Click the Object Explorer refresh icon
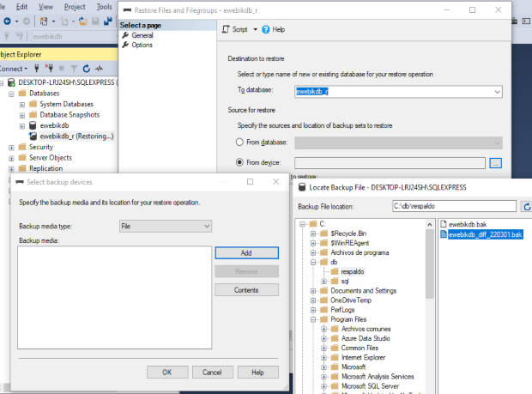532x394 pixels. pyautogui.click(x=87, y=69)
